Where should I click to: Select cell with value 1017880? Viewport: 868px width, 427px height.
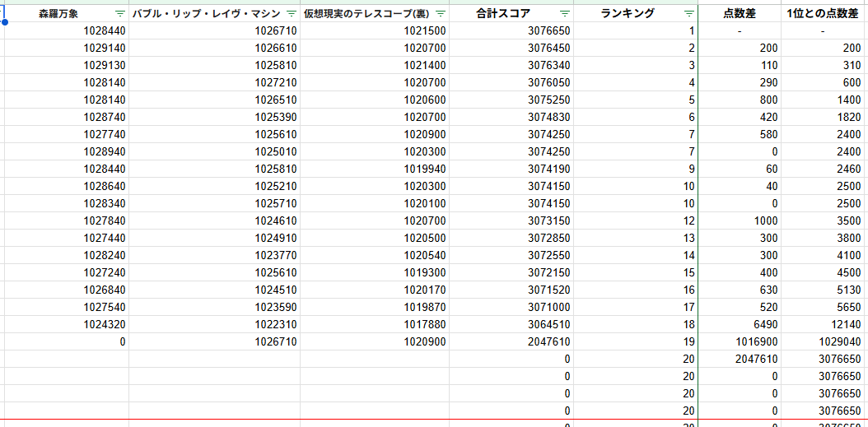point(375,324)
